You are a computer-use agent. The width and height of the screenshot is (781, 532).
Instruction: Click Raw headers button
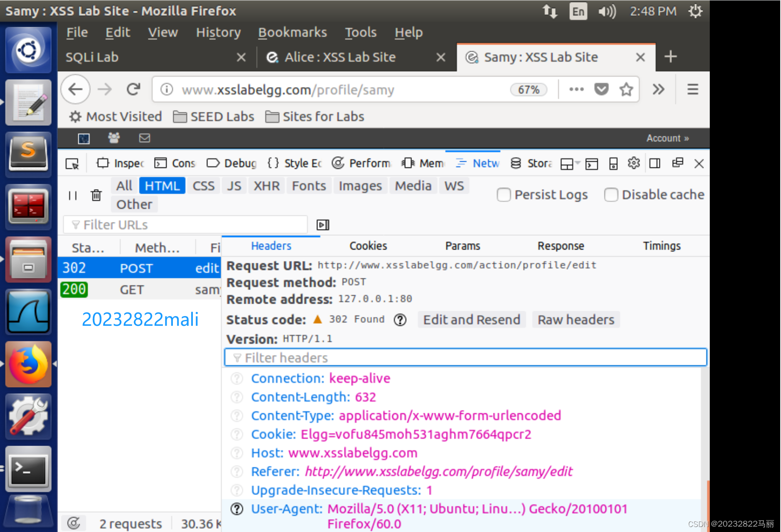click(x=576, y=320)
